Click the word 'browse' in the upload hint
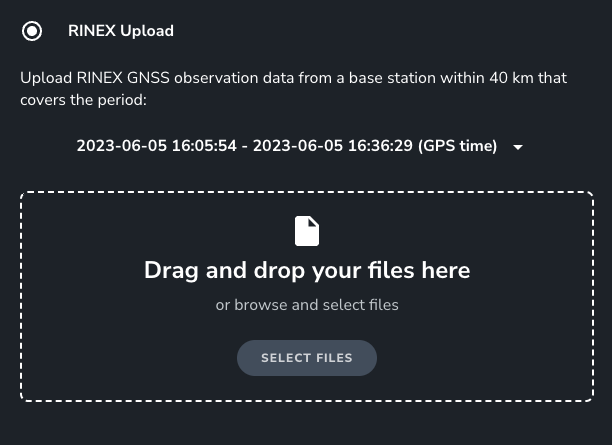612x445 pixels. tap(261, 305)
